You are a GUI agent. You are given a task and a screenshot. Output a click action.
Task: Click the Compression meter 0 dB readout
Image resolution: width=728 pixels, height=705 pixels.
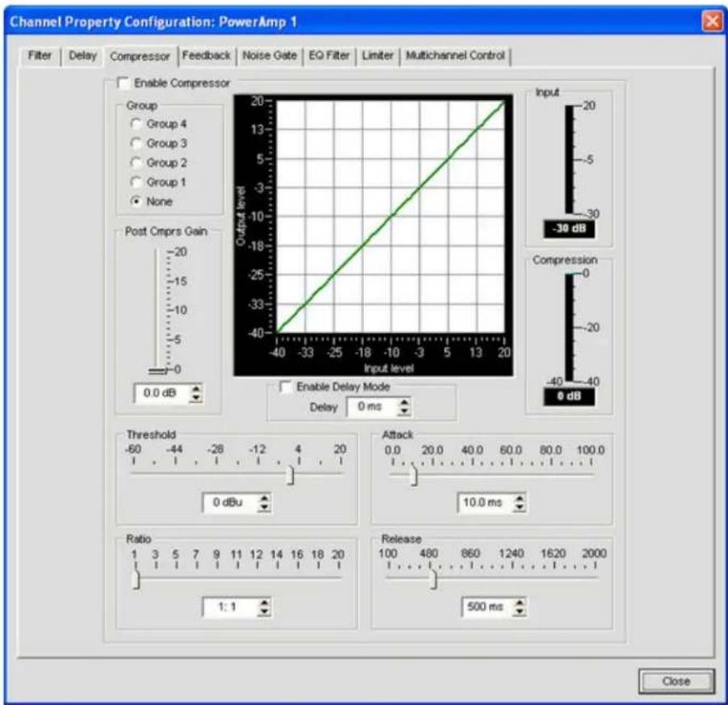[569, 396]
